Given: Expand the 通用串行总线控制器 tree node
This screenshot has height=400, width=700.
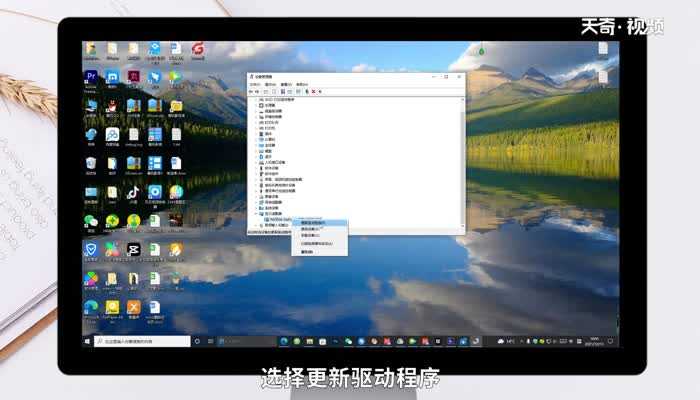Looking at the screenshot, I should pyautogui.click(x=256, y=191).
